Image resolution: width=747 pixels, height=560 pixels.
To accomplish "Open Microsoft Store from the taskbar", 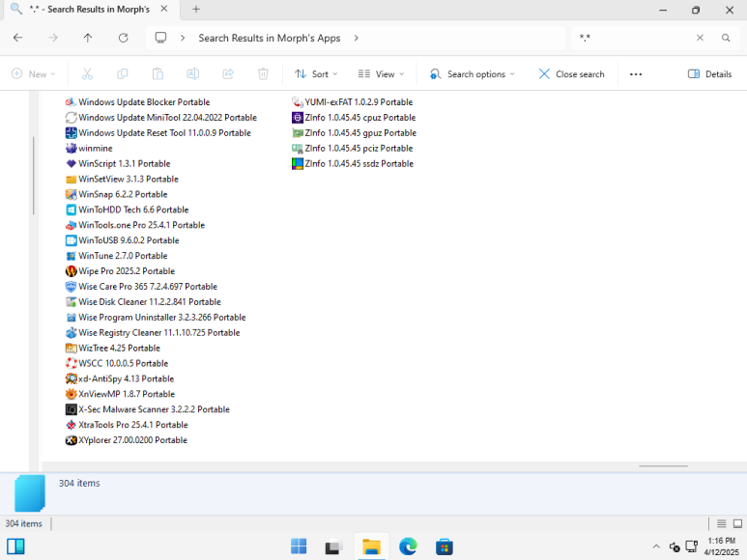I will 444,546.
